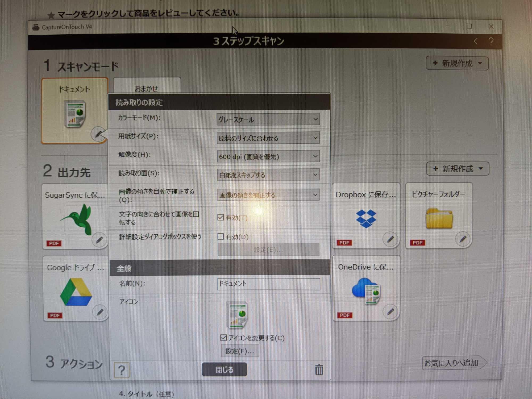Select the picture folder yellow icon

[439, 218]
